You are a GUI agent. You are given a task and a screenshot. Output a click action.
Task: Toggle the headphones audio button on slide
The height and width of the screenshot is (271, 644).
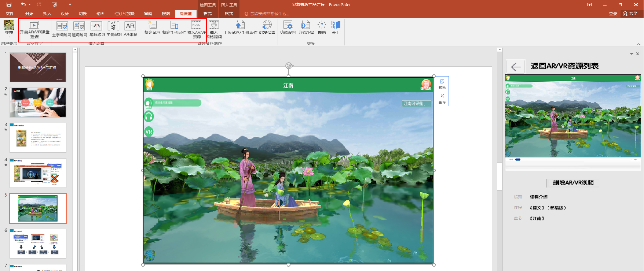149,117
